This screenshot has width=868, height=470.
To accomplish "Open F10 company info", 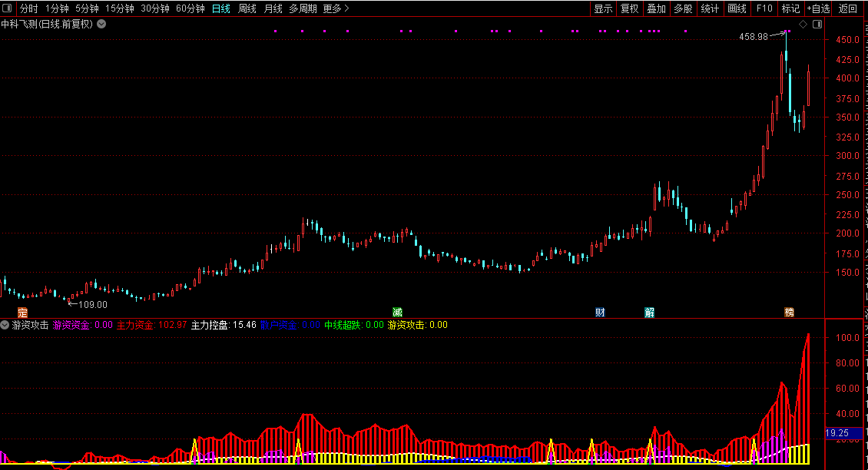I will coord(764,8).
